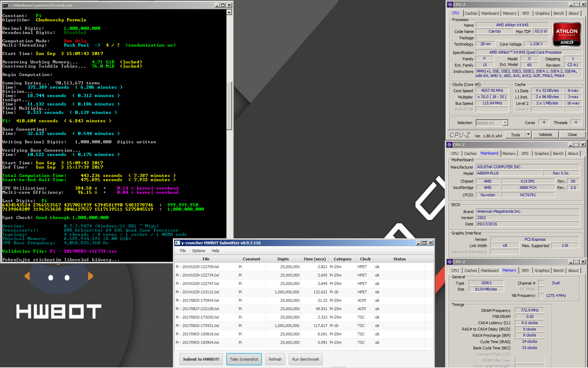Select row Pi - 20170830-173050.txt

click(x=304, y=317)
